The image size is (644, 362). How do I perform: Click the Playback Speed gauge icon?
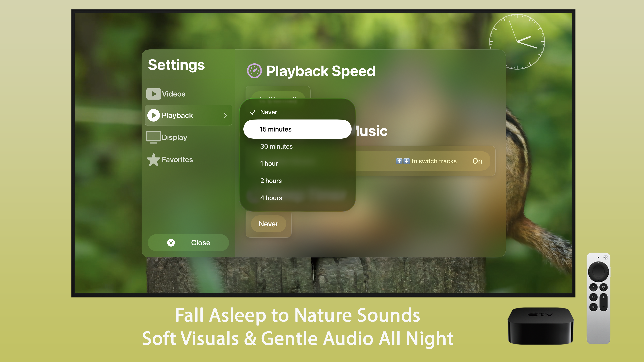[x=254, y=71]
